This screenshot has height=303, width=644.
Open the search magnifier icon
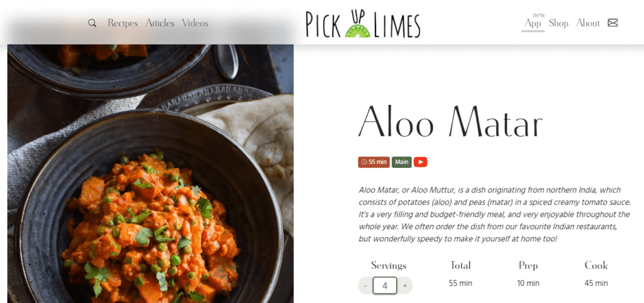92,23
